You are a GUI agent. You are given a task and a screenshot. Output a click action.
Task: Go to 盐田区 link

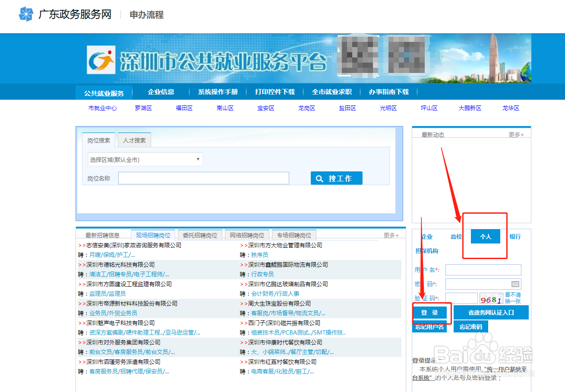[347, 108]
